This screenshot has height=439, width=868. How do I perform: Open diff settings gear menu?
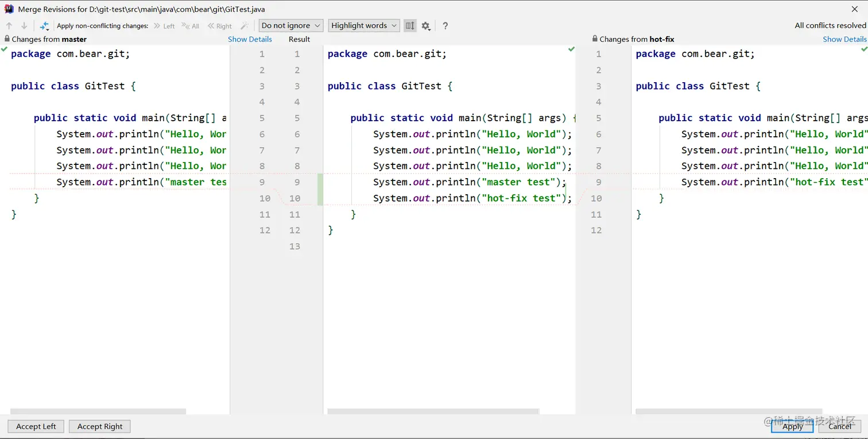[x=426, y=26]
